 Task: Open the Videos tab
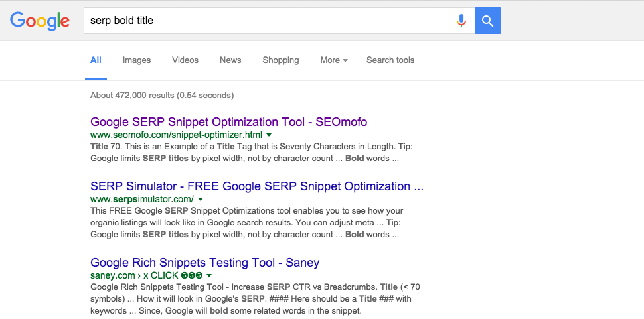[185, 60]
